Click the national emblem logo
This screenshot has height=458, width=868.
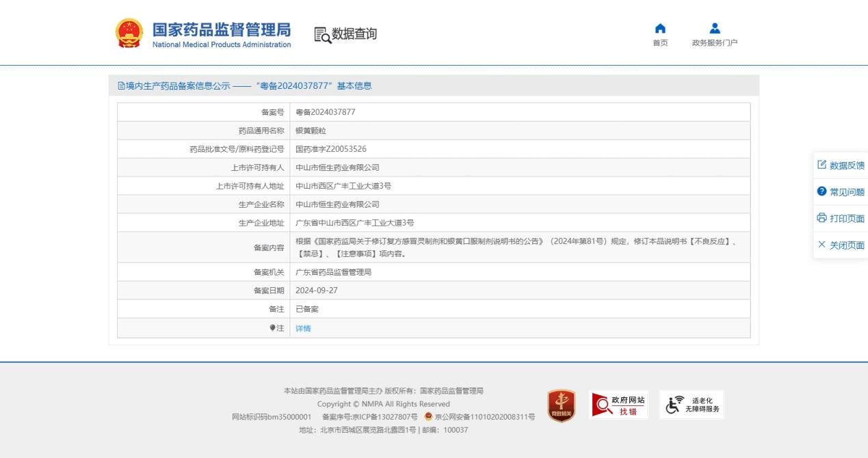pos(129,33)
